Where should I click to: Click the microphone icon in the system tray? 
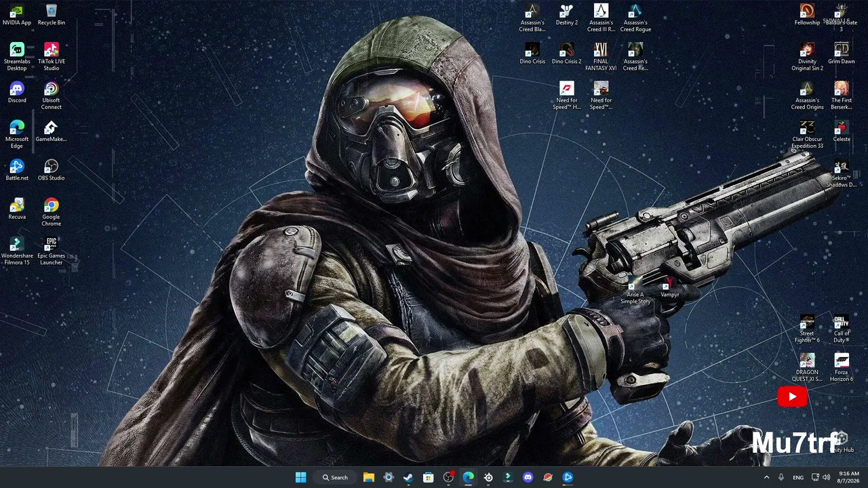[781, 477]
